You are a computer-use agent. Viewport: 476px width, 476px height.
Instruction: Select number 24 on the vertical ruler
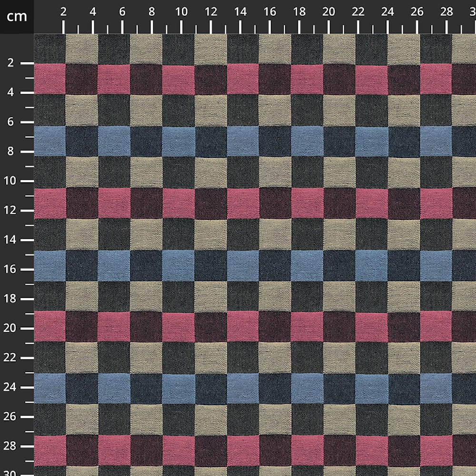10,387
